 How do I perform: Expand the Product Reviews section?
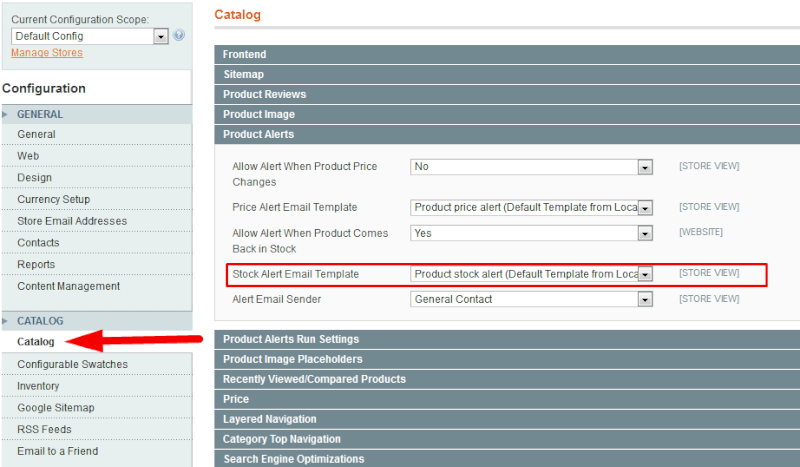pyautogui.click(x=507, y=94)
